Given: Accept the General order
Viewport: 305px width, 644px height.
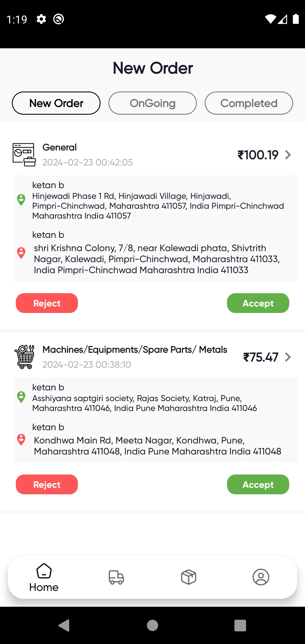Looking at the screenshot, I should click(258, 303).
